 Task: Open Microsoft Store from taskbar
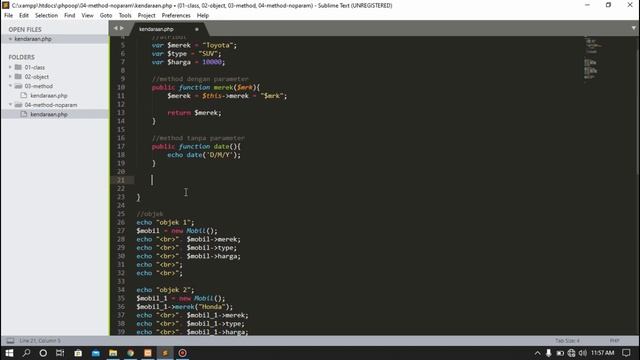(x=78, y=353)
